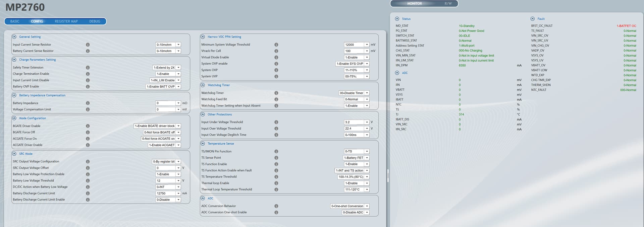Collapse the Temperature Sense section
The height and width of the screenshot is (227, 644).
(203, 144)
